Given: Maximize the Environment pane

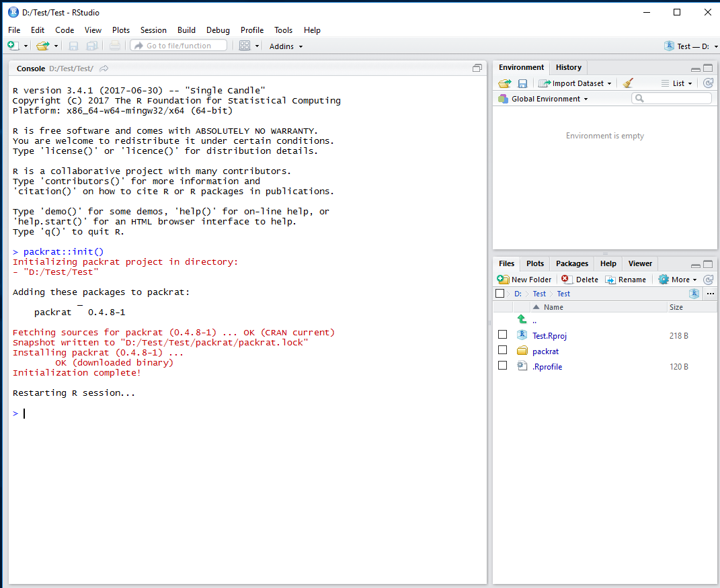Looking at the screenshot, I should click(708, 68).
